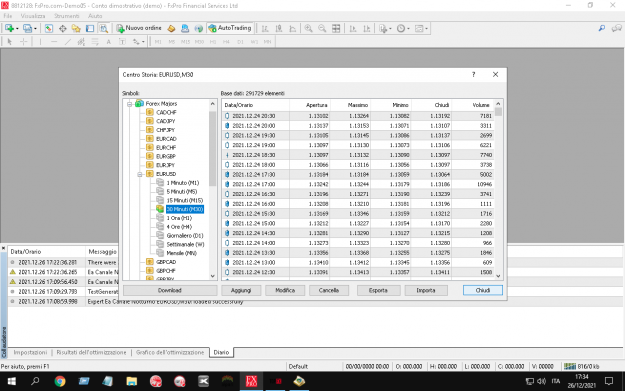Open the Aiuto menu
Viewport: 625px width, 391px height.
[95, 16]
